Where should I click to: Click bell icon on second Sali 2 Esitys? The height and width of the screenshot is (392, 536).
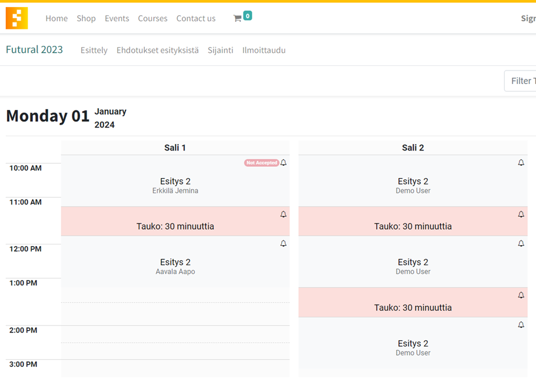(x=521, y=243)
